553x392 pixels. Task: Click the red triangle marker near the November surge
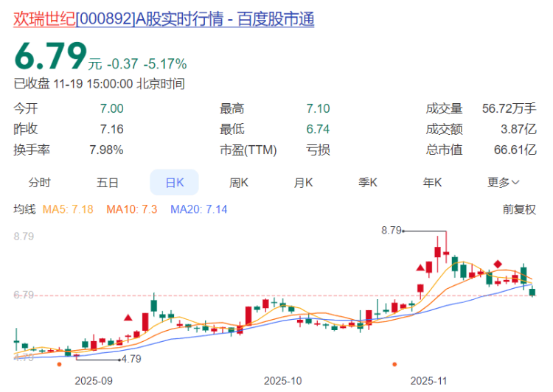421,267
